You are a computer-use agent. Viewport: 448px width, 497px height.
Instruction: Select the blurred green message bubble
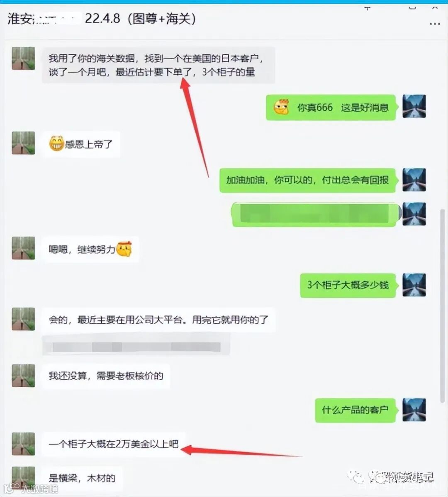tap(315, 215)
